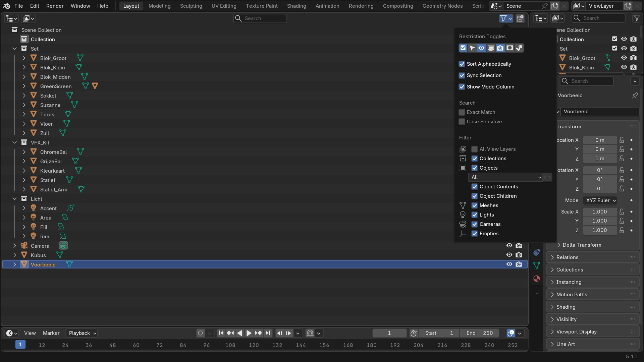Screen dimensions: 644x362
Task: Click mesh data icon next to Suzanne
Action: [74, 105]
